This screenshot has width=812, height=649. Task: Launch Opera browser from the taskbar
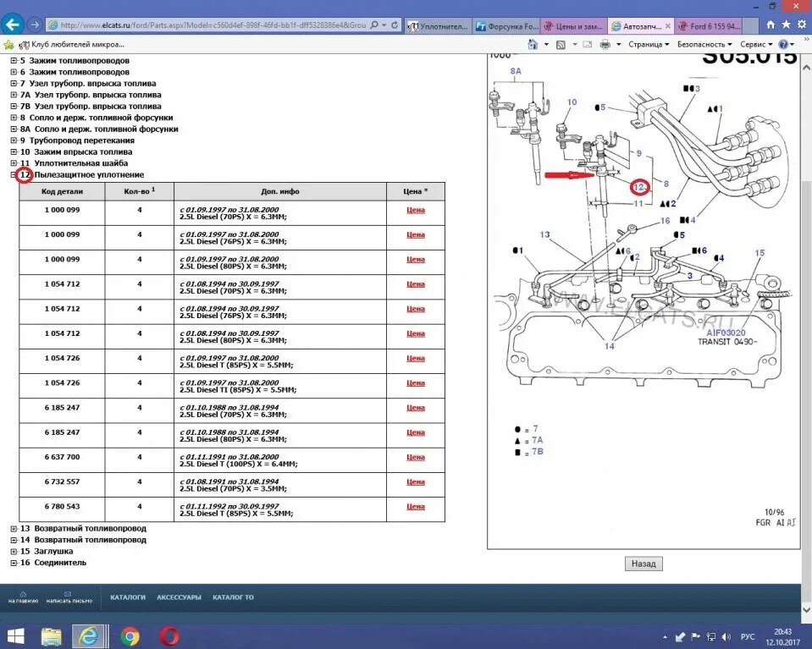[168, 636]
